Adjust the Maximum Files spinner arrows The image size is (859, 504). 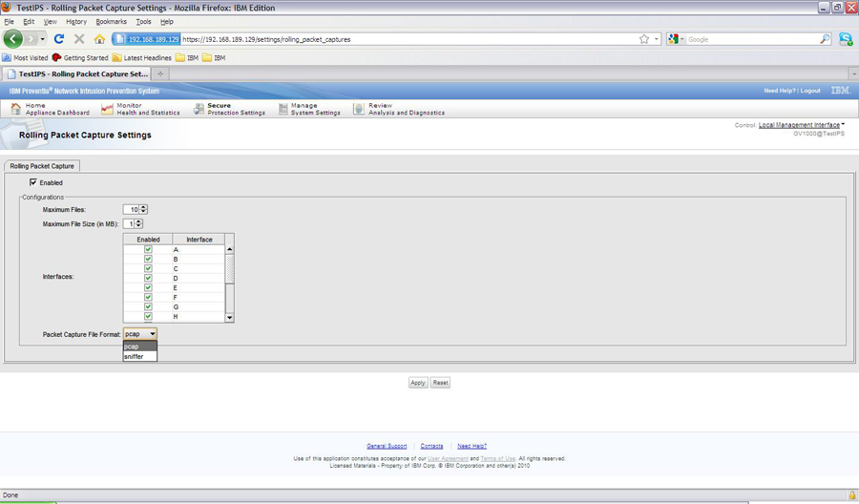point(143,209)
